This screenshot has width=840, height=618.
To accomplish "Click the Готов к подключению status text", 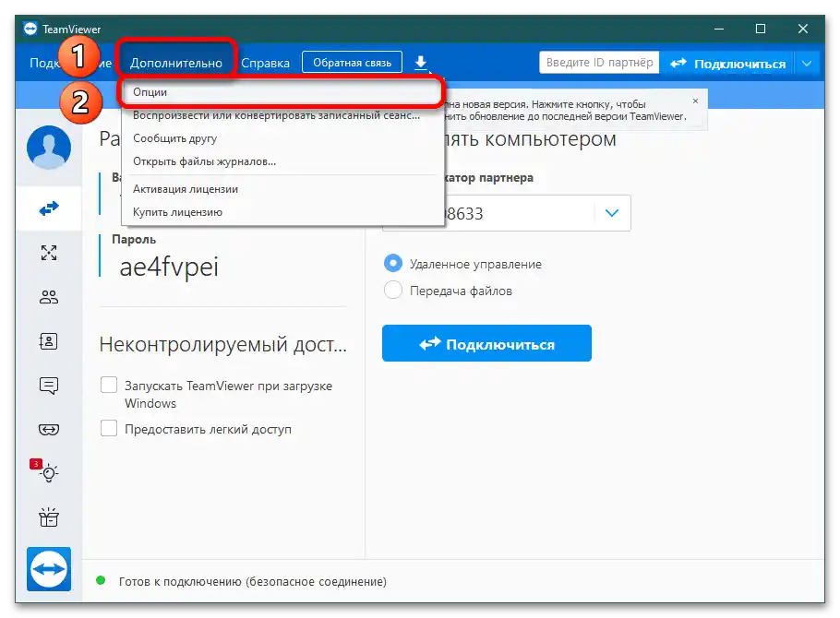I will coord(252,582).
